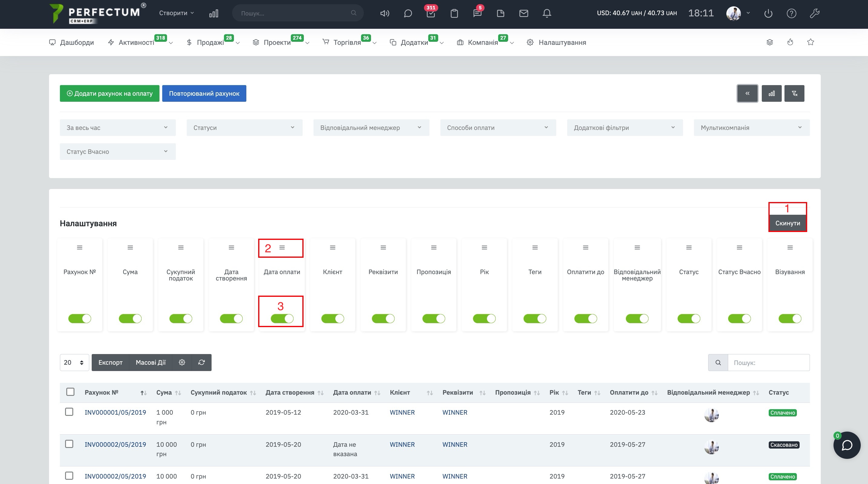The image size is (868, 484).
Task: Disable the Теги column toggle
Action: point(535,318)
